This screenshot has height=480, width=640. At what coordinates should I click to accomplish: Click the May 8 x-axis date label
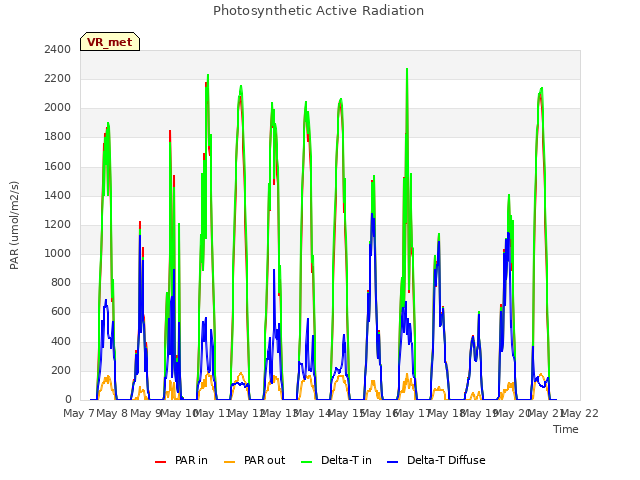pyautogui.click(x=112, y=413)
